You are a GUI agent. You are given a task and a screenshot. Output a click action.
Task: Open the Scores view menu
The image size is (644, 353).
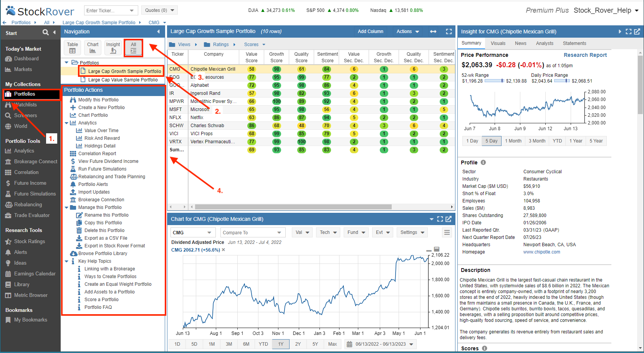coord(255,45)
